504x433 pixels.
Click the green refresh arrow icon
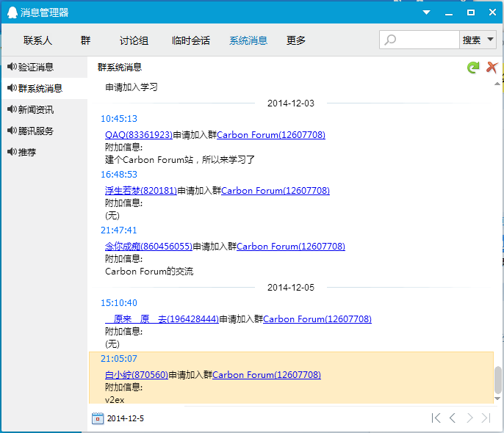(473, 68)
